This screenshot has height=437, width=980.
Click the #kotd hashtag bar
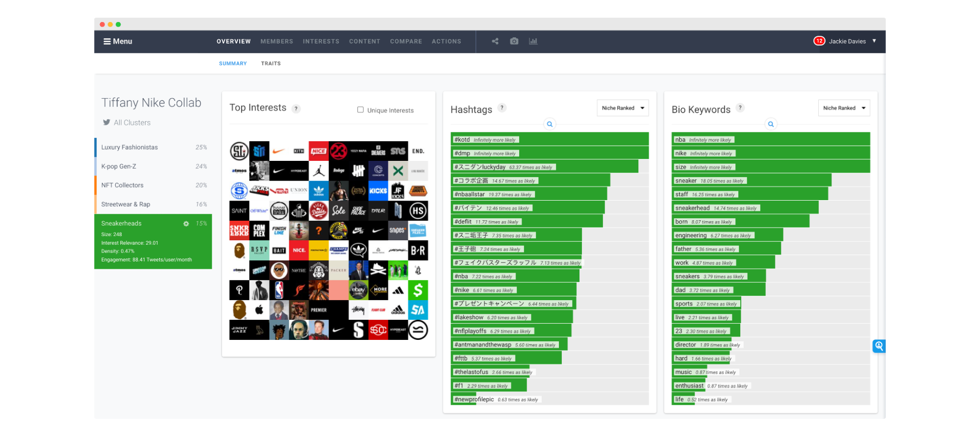click(550, 139)
